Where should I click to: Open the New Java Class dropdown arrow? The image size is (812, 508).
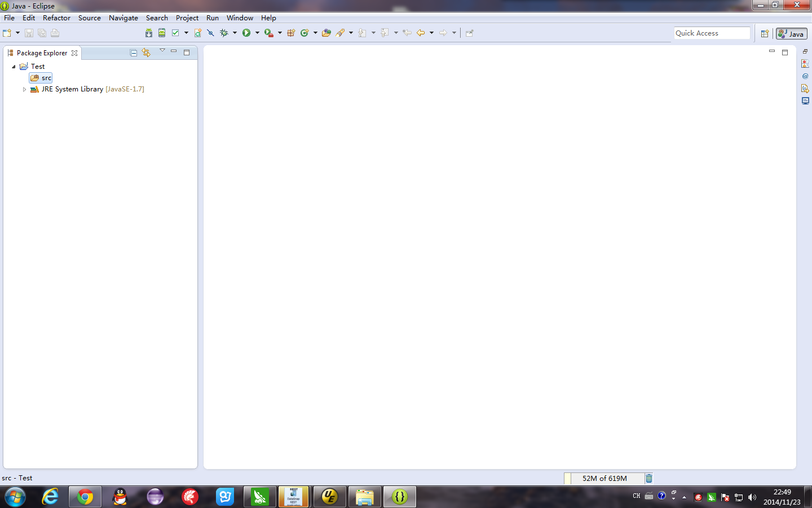(x=315, y=33)
